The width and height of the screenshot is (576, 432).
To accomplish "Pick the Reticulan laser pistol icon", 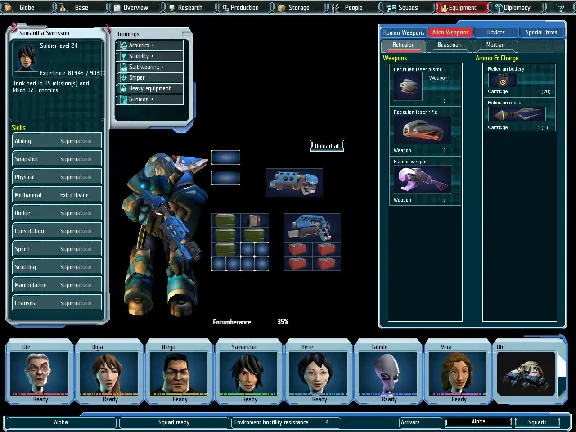I will point(408,86).
